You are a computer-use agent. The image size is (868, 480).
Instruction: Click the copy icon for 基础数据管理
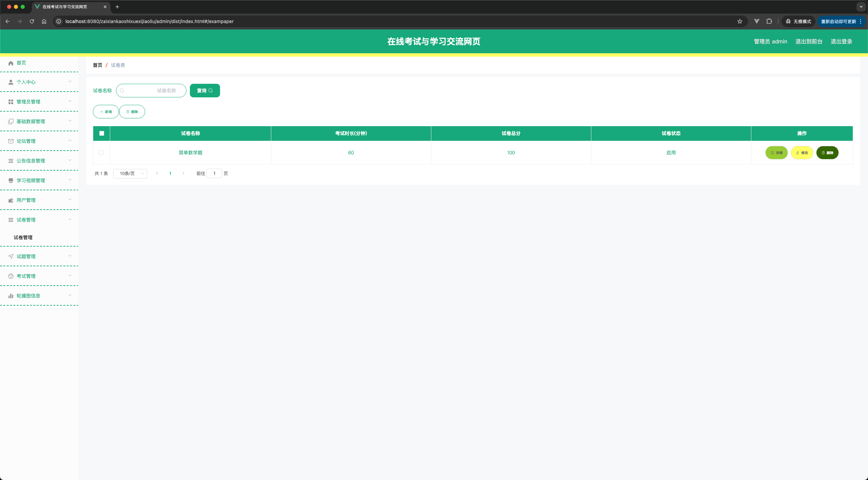pyautogui.click(x=11, y=121)
